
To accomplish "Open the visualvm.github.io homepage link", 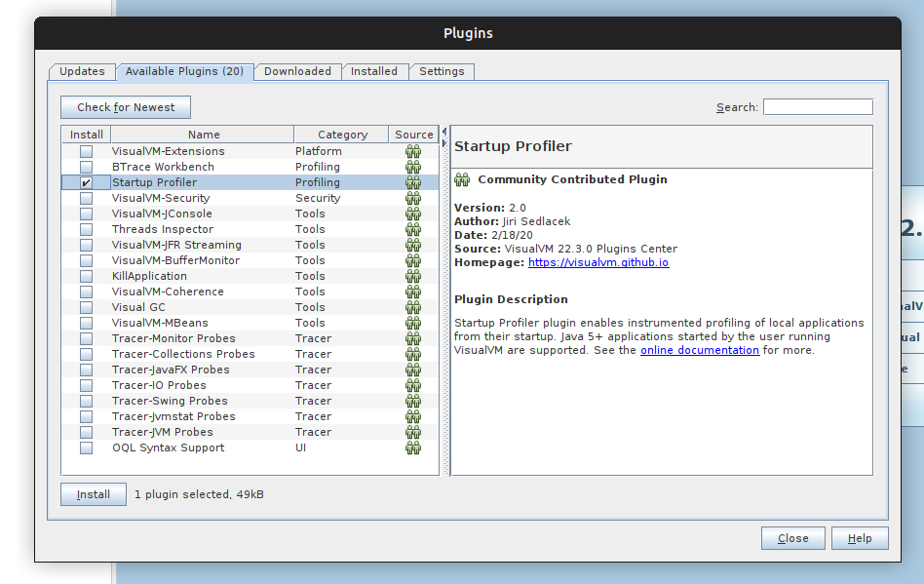I will coord(597,261).
